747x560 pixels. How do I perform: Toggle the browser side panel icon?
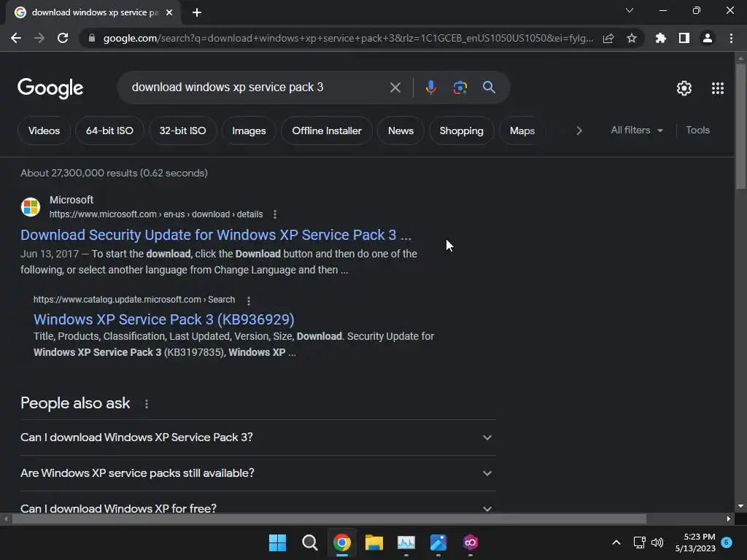(x=684, y=38)
